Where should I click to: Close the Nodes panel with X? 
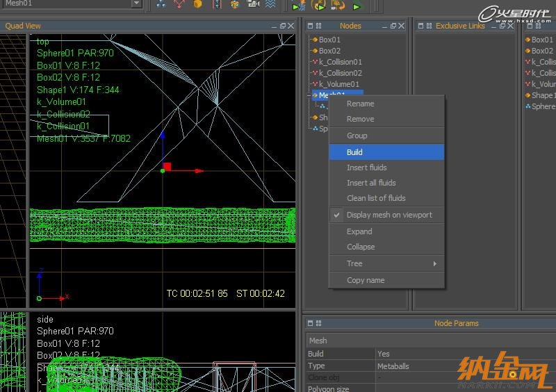click(402, 26)
